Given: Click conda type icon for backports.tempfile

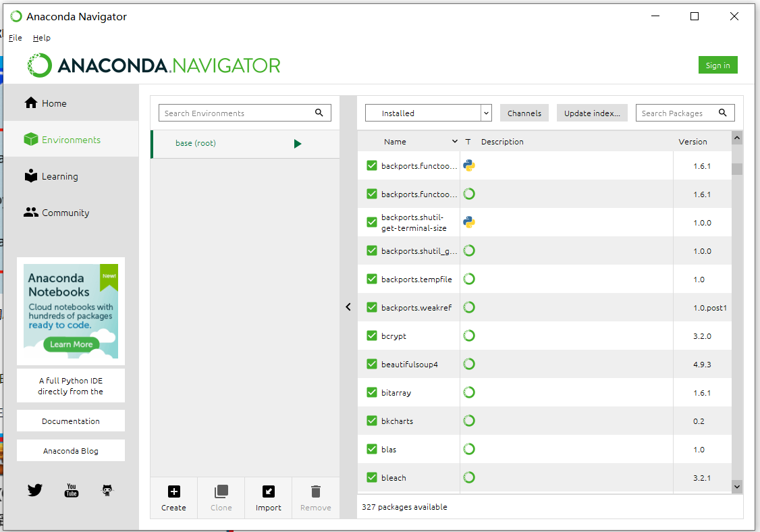Looking at the screenshot, I should [x=468, y=279].
